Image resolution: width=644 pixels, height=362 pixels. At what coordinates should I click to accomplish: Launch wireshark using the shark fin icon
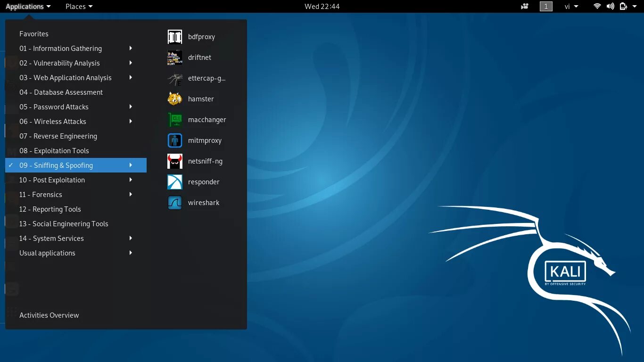pos(175,203)
